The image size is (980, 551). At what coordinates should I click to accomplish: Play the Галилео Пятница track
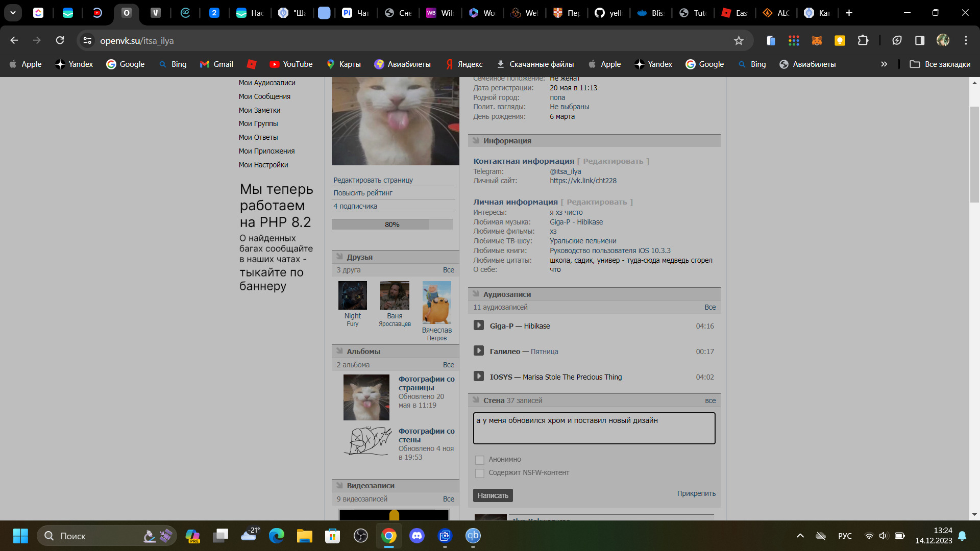pyautogui.click(x=478, y=351)
